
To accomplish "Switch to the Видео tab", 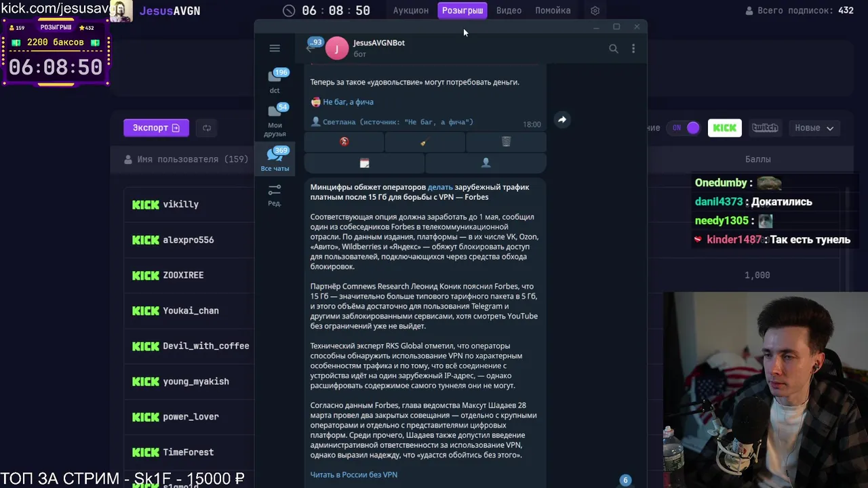I will 509,10.
